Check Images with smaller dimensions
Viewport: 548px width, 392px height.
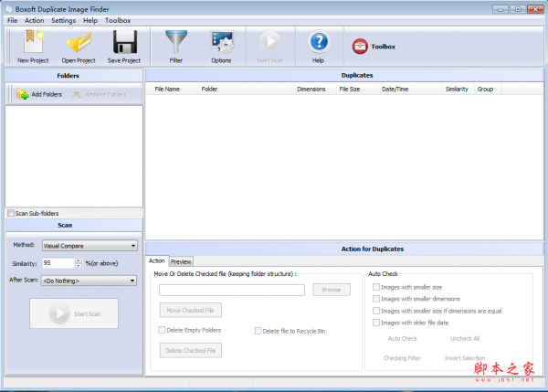coord(376,299)
